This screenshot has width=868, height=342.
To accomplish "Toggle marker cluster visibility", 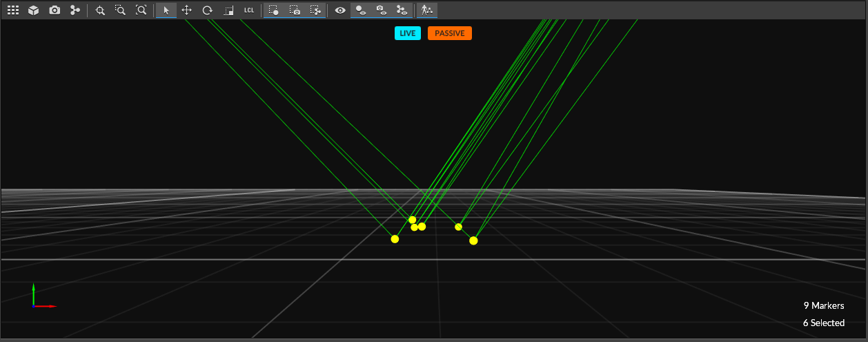I will [402, 10].
